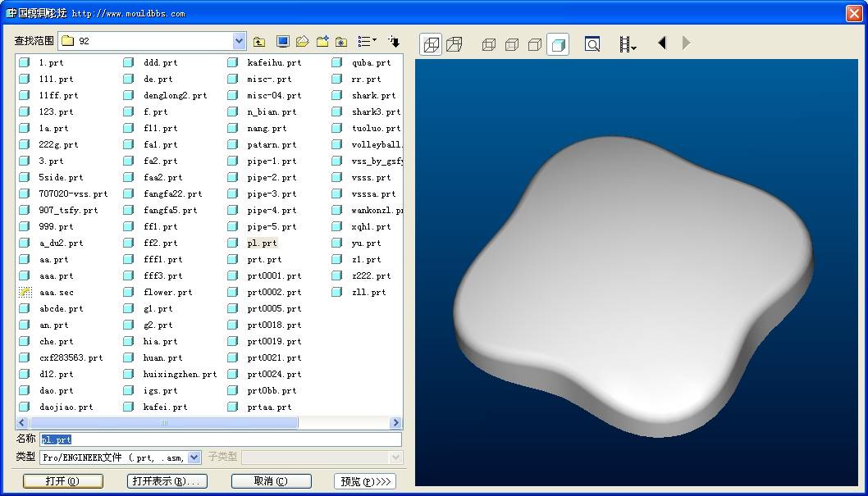Close the file open dialog
The image size is (868, 496).
coord(854,13)
